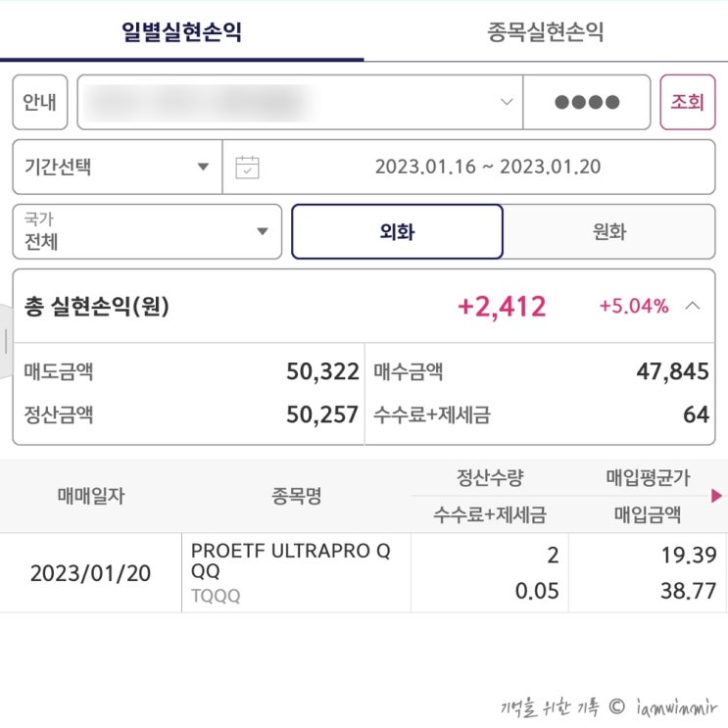Select the PROETF ULTRAPRO QQQ row
Image resolution: width=728 pixels, height=728 pixels.
(x=296, y=573)
